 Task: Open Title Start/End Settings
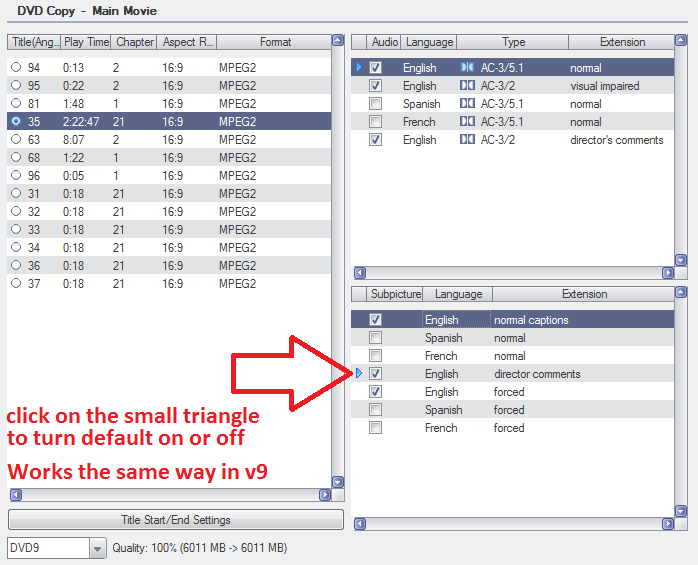[176, 520]
